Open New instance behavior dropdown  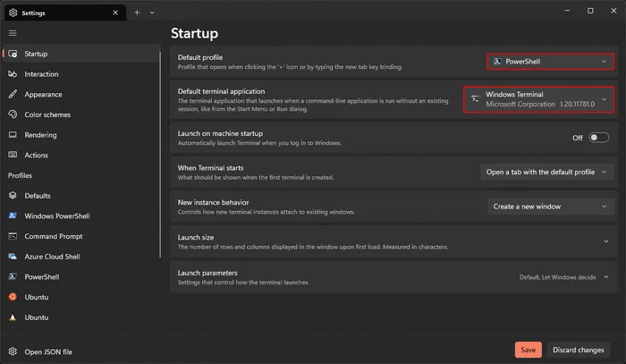click(551, 207)
